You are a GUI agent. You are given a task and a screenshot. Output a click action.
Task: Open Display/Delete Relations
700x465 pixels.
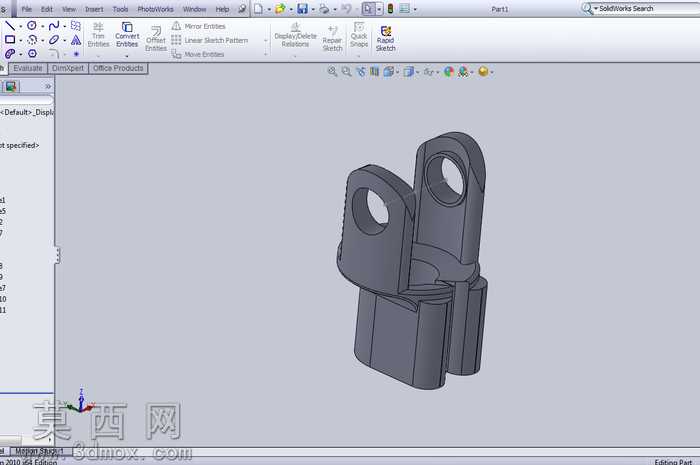point(295,35)
